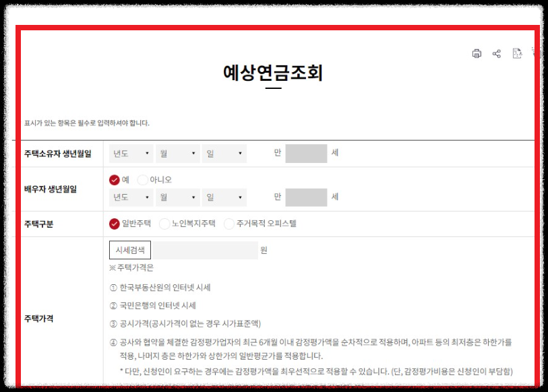Click the 주택구분 label
The height and width of the screenshot is (392, 548).
pos(39,224)
